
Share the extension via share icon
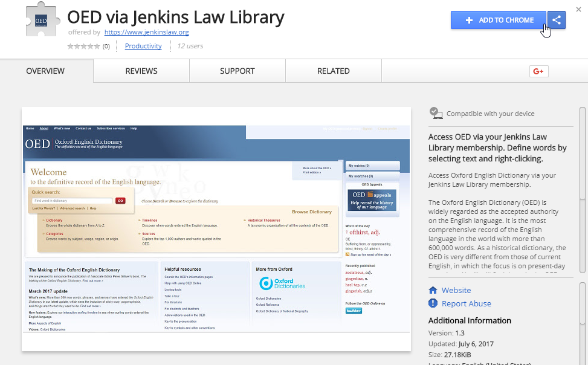(557, 21)
